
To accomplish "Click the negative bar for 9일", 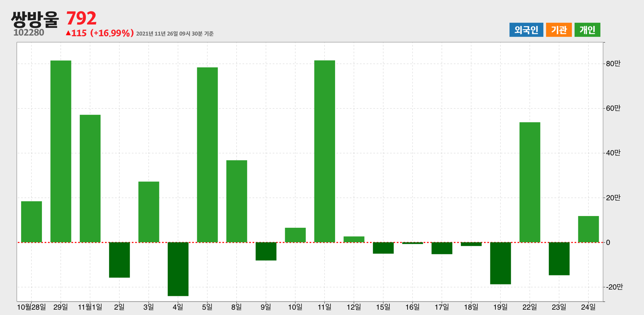I will pyautogui.click(x=266, y=251).
